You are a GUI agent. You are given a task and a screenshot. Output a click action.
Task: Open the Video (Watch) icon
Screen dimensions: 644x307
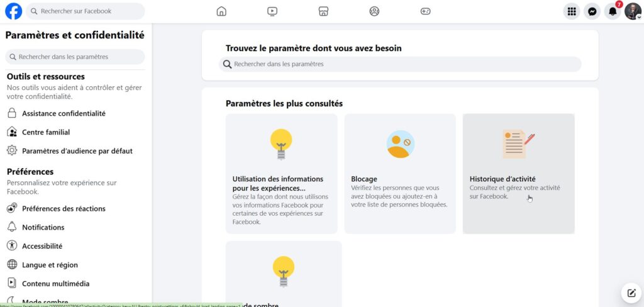(x=272, y=11)
